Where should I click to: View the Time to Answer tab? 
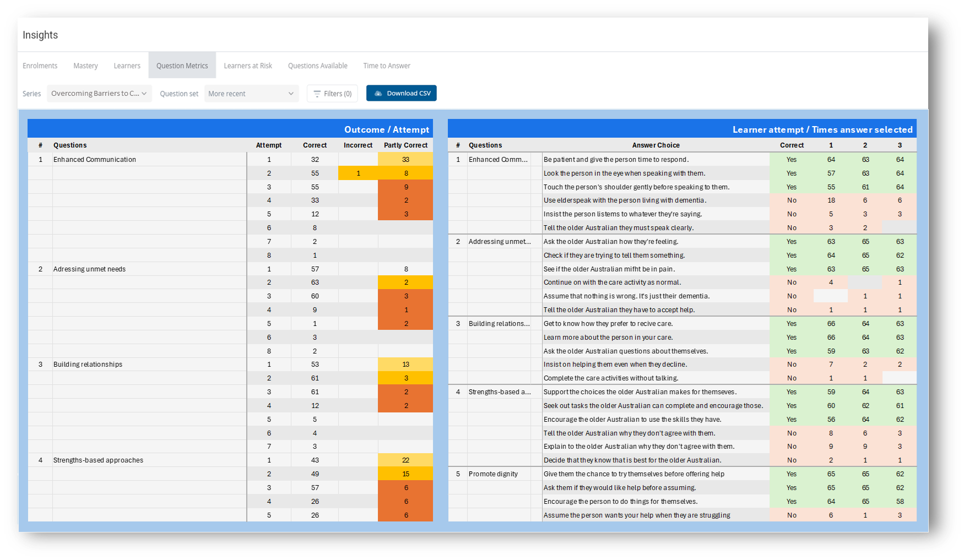coord(387,66)
